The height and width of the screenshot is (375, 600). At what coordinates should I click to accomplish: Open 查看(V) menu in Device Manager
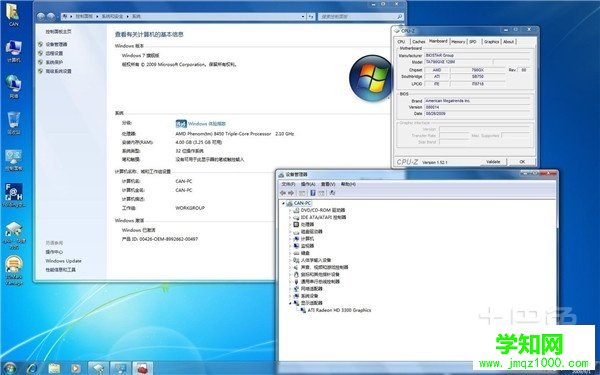coord(328,184)
